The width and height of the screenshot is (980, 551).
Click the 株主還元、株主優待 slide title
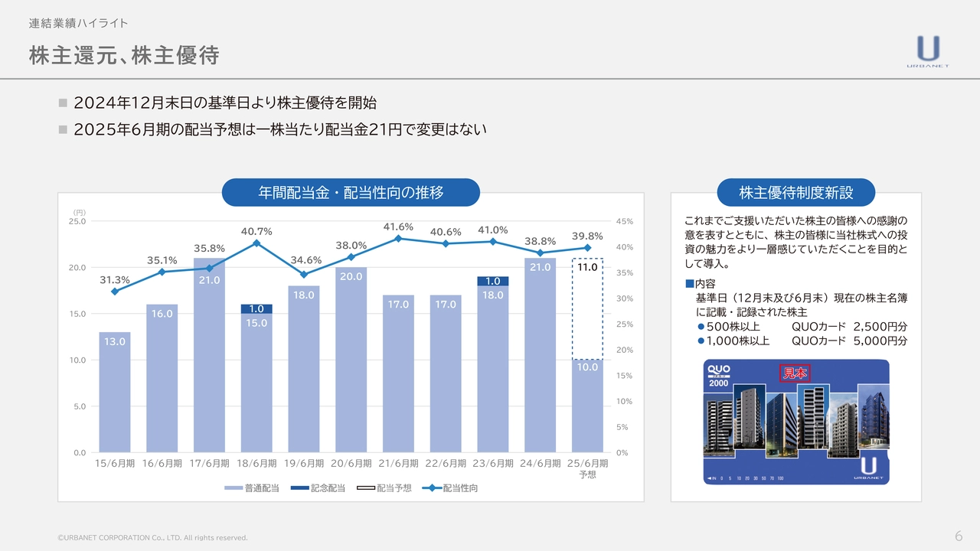coord(124,55)
